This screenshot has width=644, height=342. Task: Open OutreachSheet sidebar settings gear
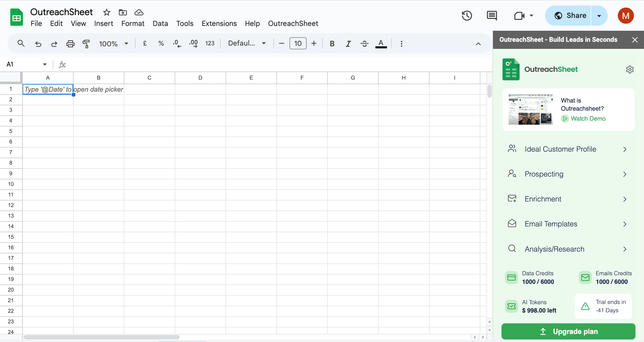[x=630, y=70]
